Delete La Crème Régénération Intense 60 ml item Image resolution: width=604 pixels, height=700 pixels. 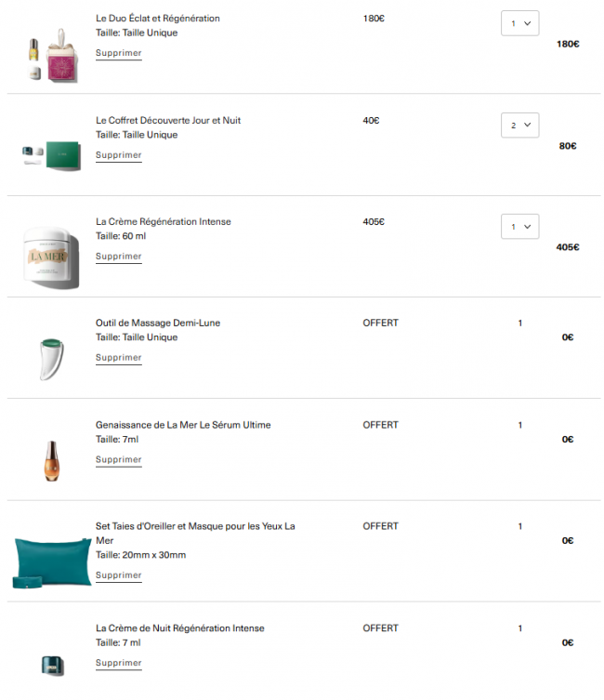point(119,257)
